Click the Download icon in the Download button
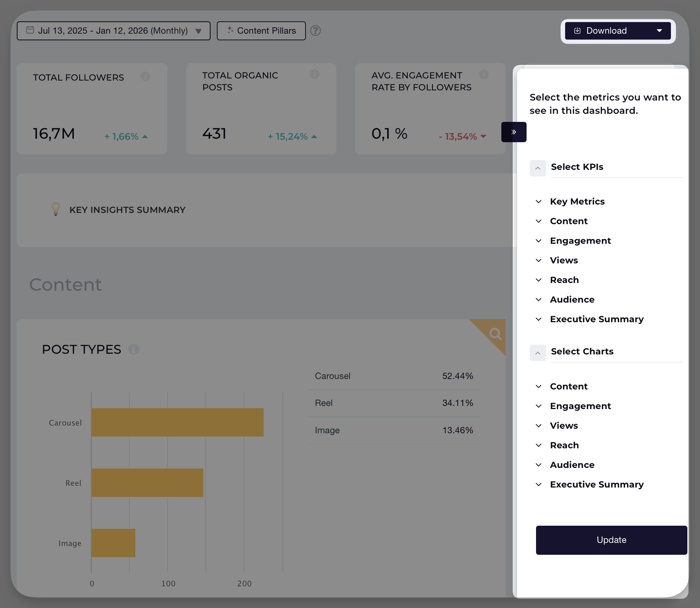Viewport: 700px width, 608px height. (578, 31)
